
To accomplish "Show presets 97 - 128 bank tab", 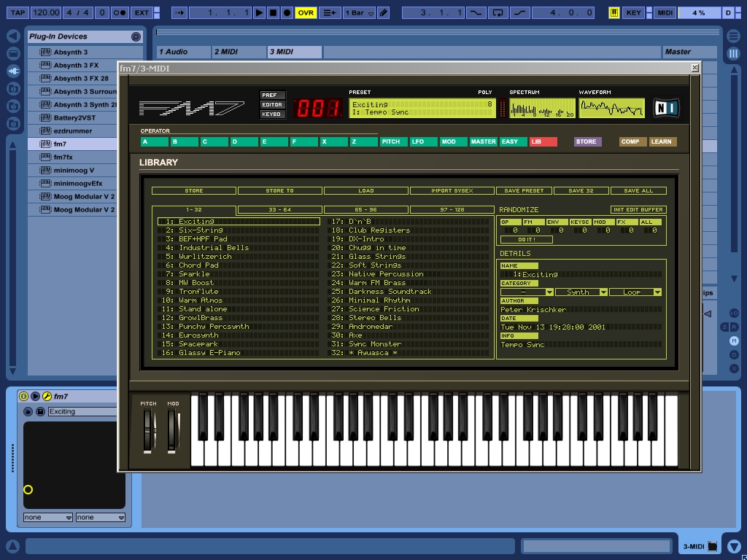I will pos(452,209).
